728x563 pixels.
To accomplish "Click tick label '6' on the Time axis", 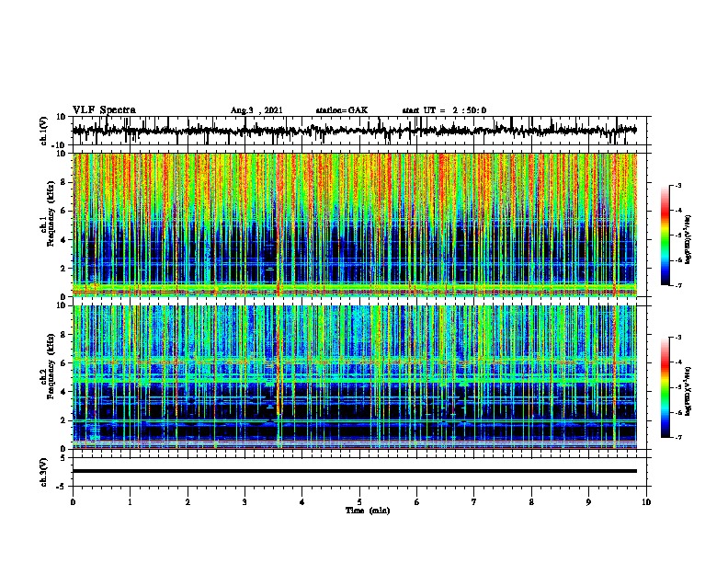I will 417,502.
